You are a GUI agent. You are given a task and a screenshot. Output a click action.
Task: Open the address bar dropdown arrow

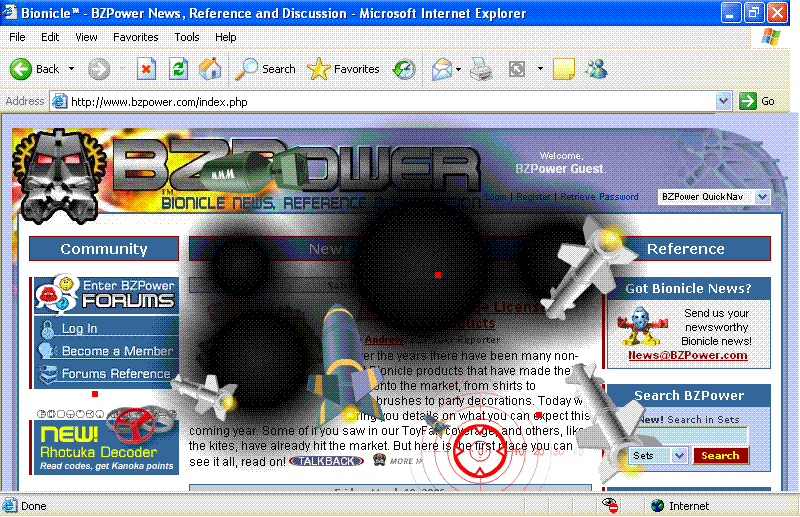[x=723, y=101]
